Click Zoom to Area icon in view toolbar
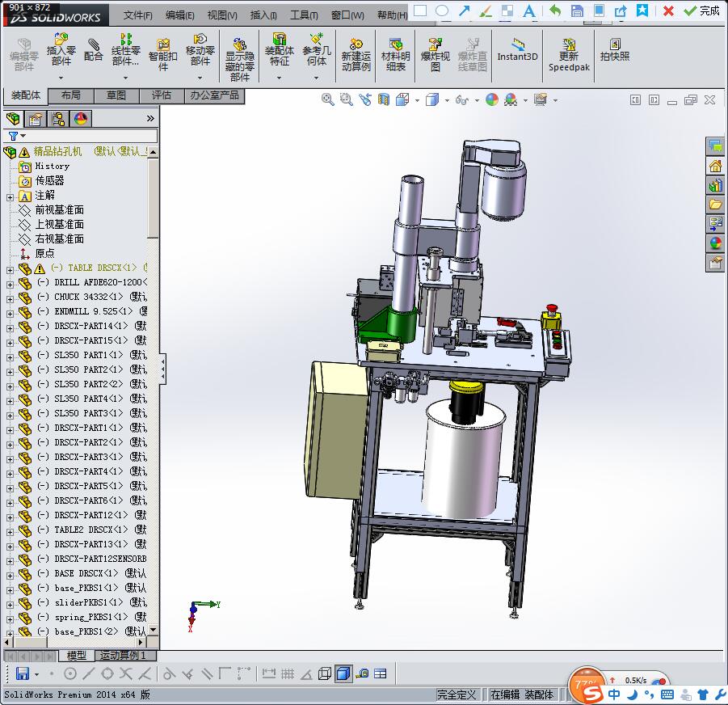728x705 pixels. pos(347,99)
